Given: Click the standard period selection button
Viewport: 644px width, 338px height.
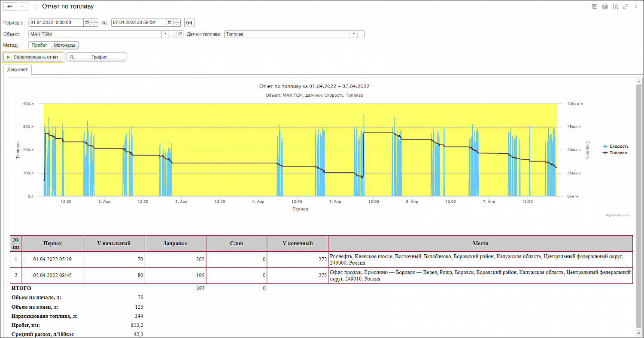Looking at the screenshot, I should click(189, 22).
